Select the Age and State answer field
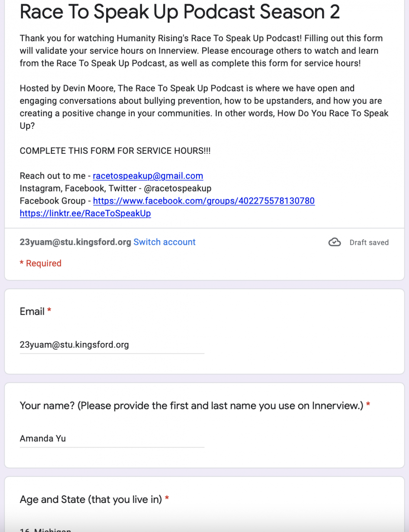Viewport: 409px width, 532px height. coord(112,529)
